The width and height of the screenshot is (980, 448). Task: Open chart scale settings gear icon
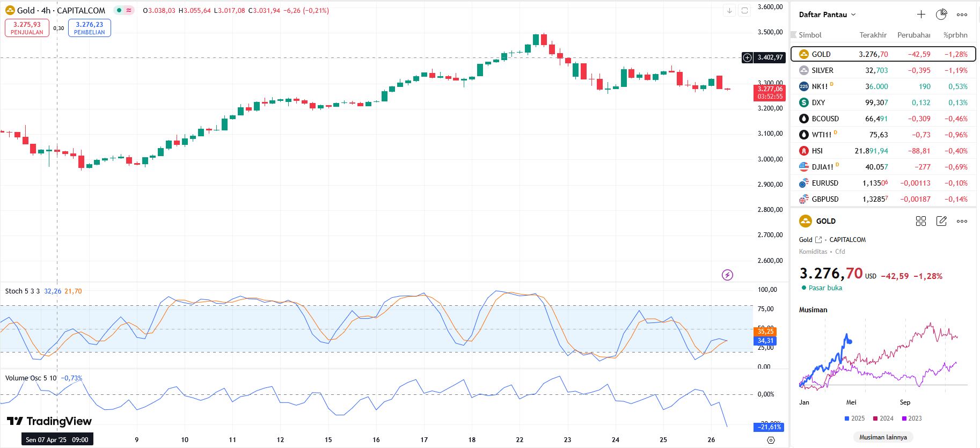(x=771, y=440)
